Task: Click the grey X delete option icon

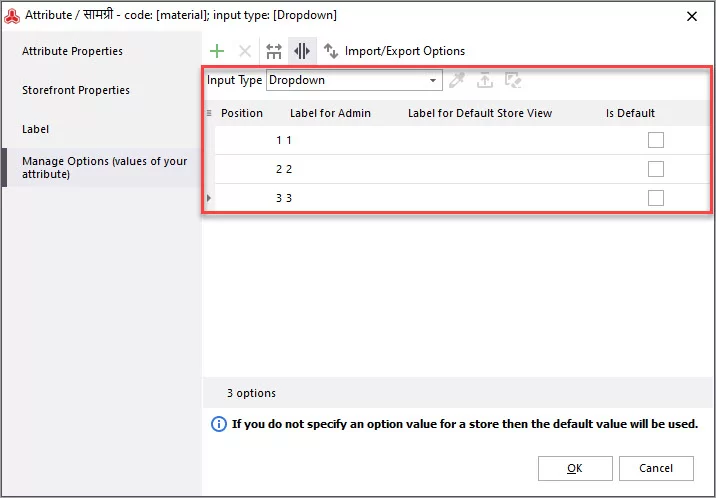Action: [245, 51]
